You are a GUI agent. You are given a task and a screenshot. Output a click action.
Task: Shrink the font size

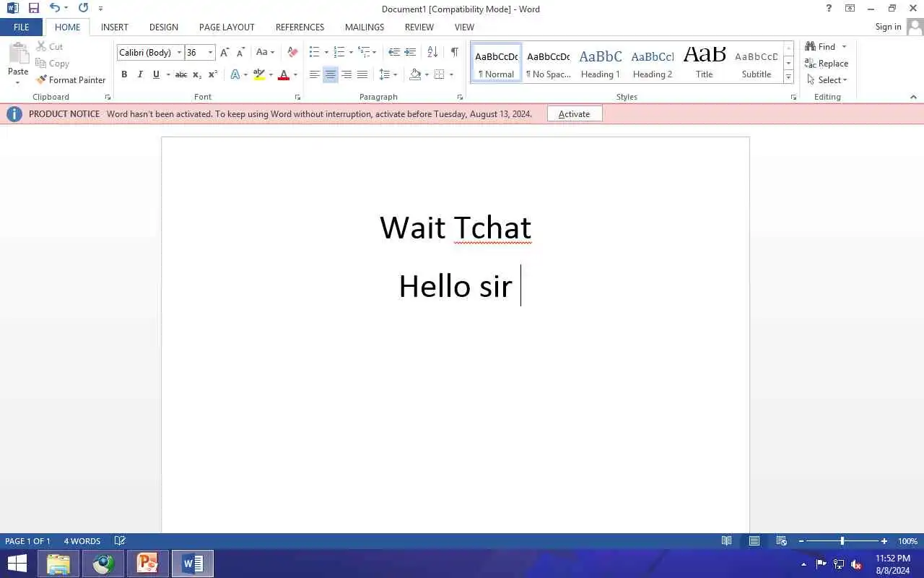240,52
